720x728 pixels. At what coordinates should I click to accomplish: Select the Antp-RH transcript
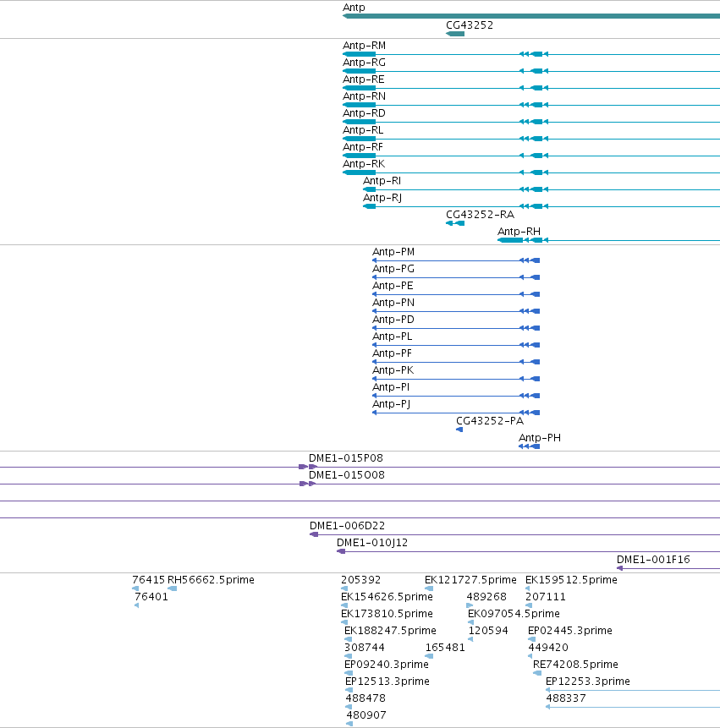pyautogui.click(x=608, y=240)
